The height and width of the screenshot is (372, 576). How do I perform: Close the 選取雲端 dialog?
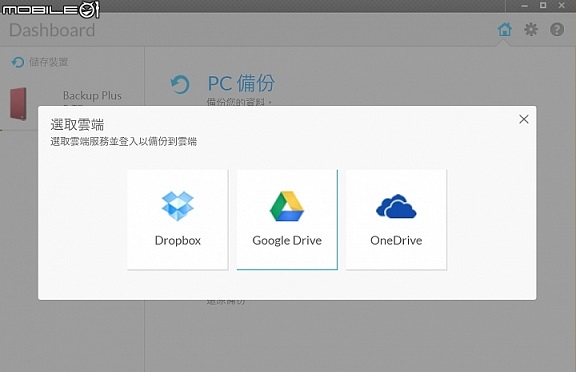coord(523,119)
